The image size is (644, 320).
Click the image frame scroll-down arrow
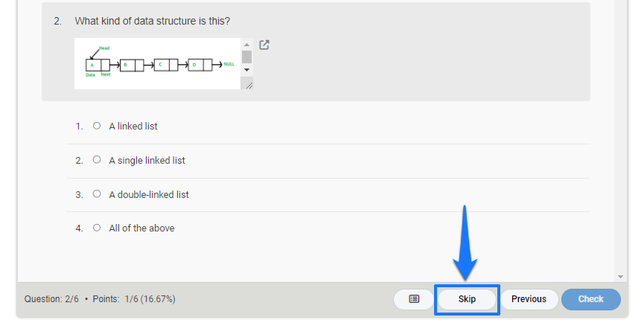click(x=247, y=69)
